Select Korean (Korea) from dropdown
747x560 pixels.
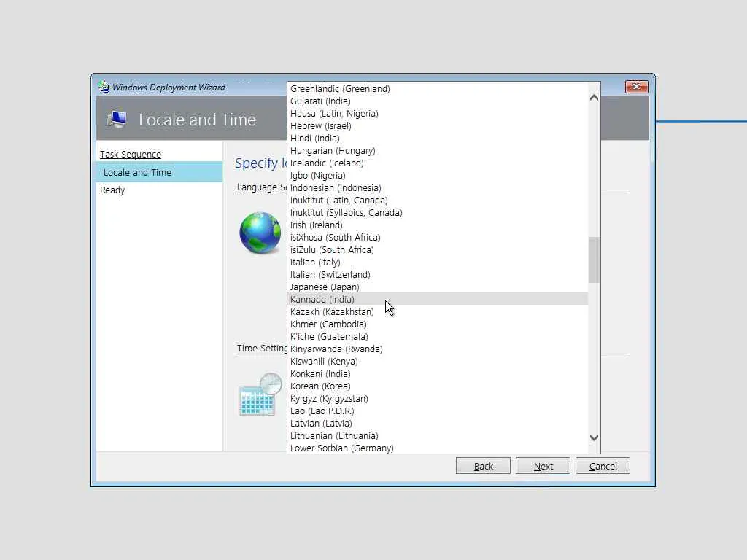coord(438,386)
